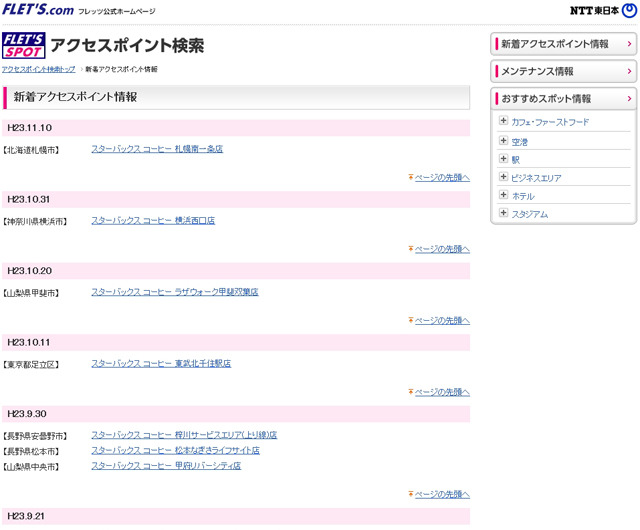
Task: Open Starbucks 松本なぎさライフサイト店 link
Action: (x=176, y=450)
